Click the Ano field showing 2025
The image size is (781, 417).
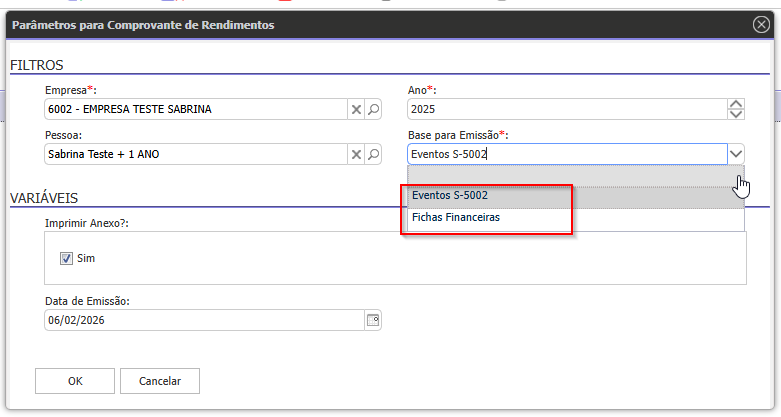(565, 110)
